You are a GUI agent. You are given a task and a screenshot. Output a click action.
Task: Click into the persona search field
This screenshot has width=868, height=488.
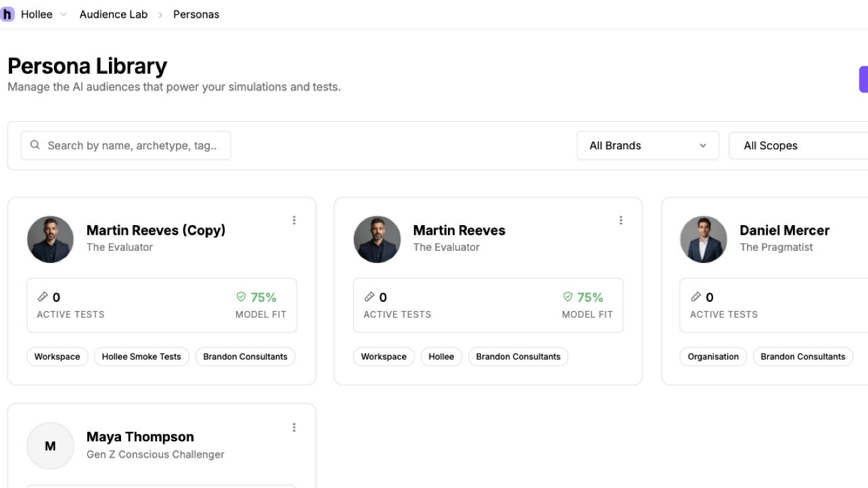point(126,145)
